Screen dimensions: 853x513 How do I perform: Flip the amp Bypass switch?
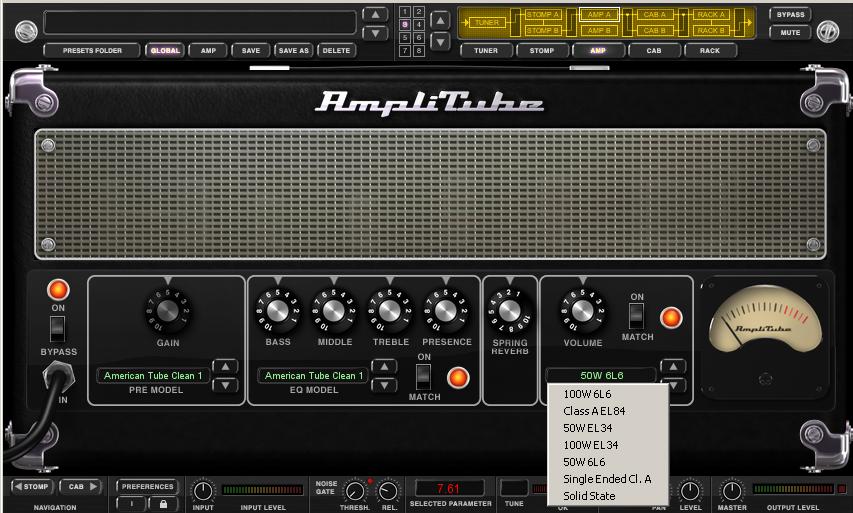(57, 329)
